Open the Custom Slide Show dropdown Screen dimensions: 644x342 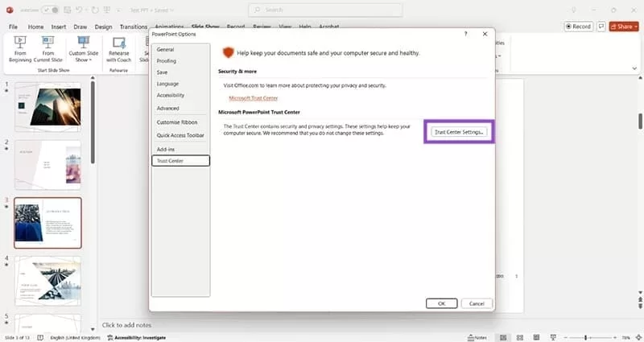[83, 48]
